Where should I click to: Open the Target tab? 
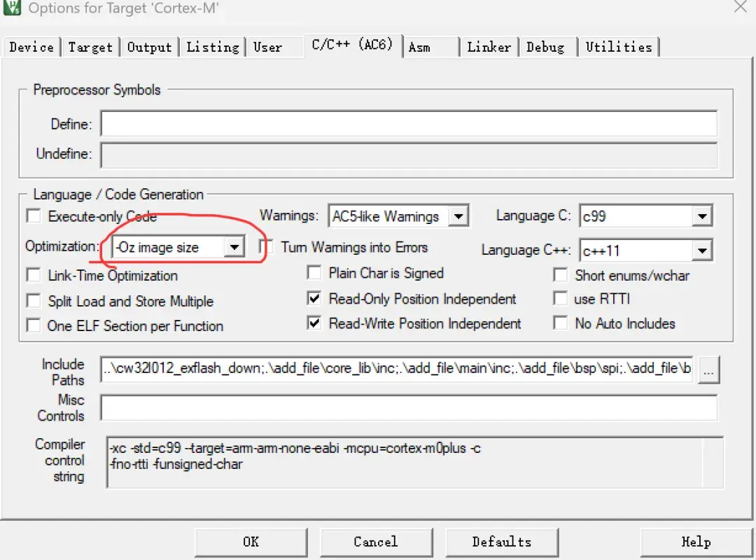pyautogui.click(x=90, y=47)
